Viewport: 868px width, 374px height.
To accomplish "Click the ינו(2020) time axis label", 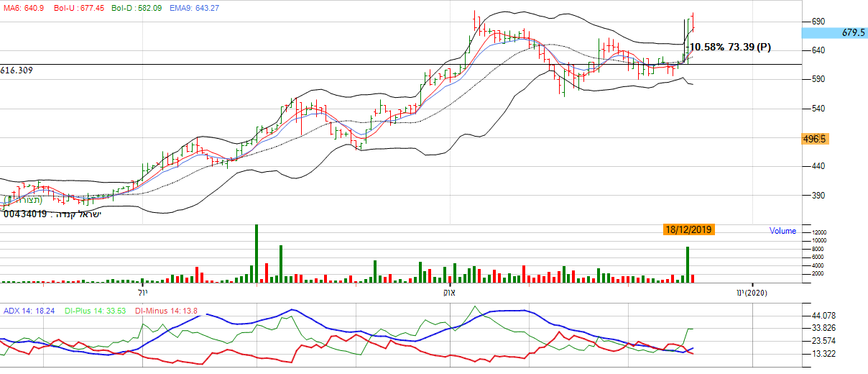I will click(x=752, y=293).
